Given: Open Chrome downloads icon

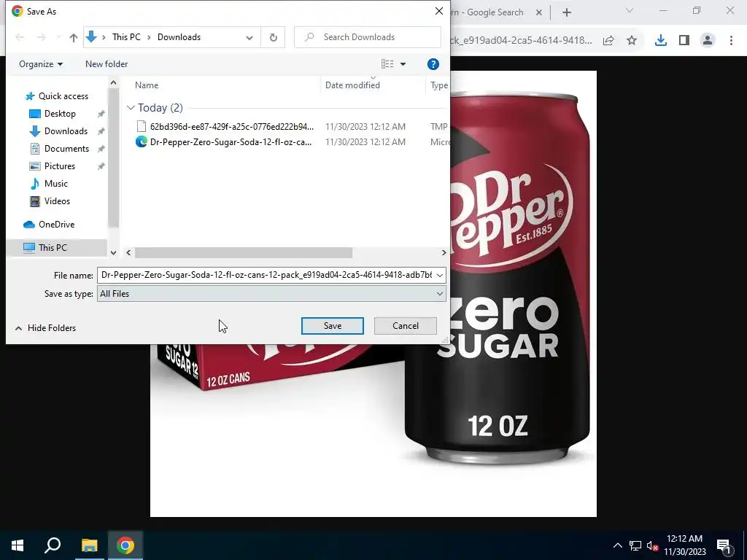Looking at the screenshot, I should pyautogui.click(x=661, y=41).
